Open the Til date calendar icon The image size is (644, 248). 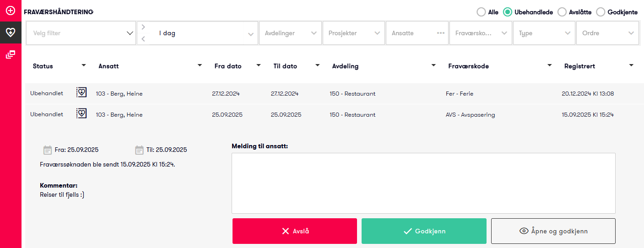point(139,150)
